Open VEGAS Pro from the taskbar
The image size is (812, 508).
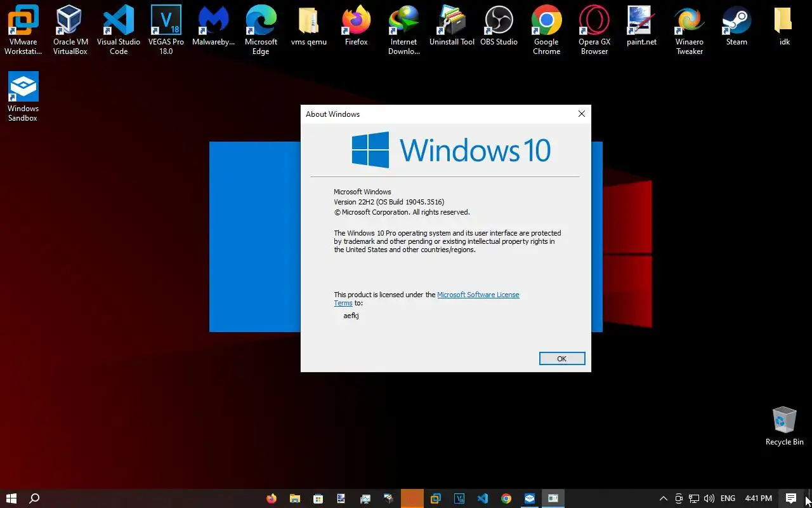pyautogui.click(x=459, y=498)
